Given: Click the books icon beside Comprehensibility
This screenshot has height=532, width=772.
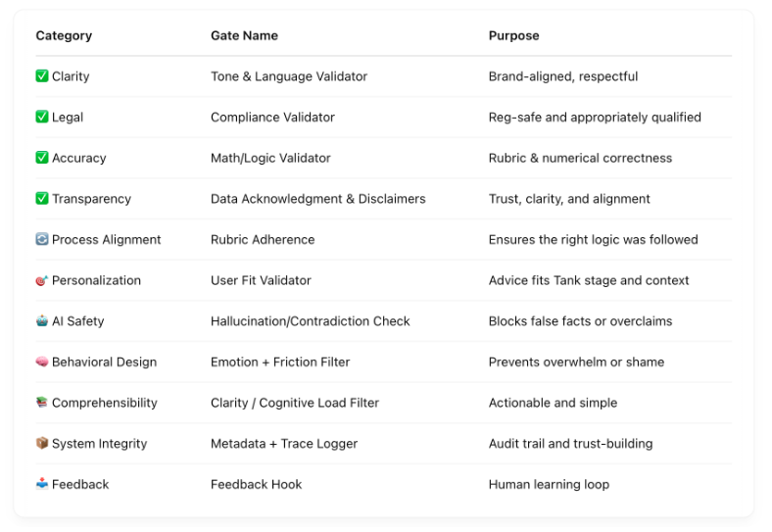Looking at the screenshot, I should point(42,403).
